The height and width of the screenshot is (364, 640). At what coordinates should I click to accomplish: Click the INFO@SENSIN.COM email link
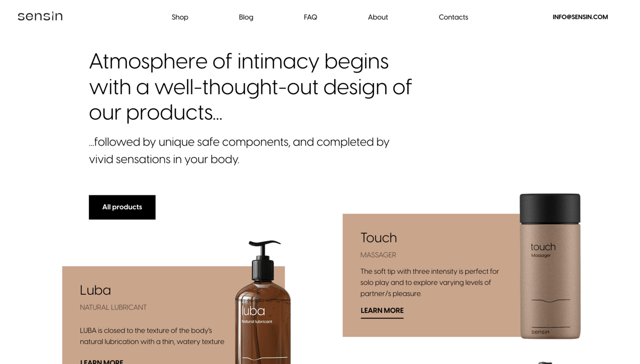(x=580, y=17)
